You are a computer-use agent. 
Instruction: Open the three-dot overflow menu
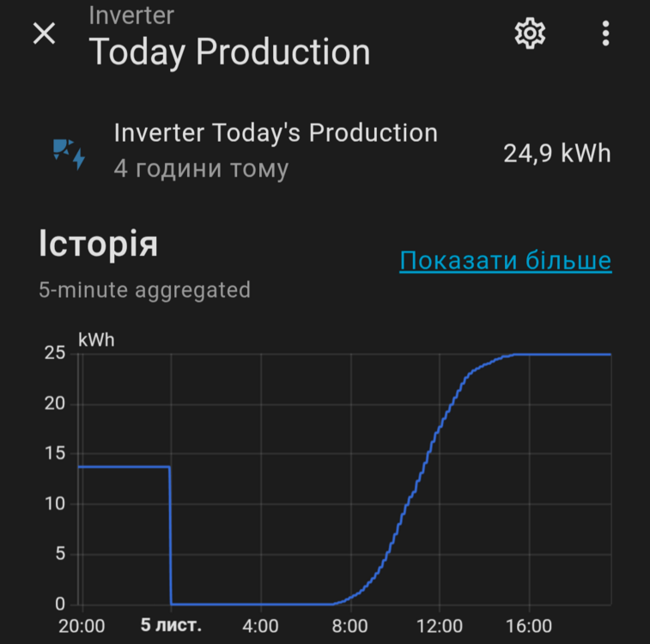606,33
